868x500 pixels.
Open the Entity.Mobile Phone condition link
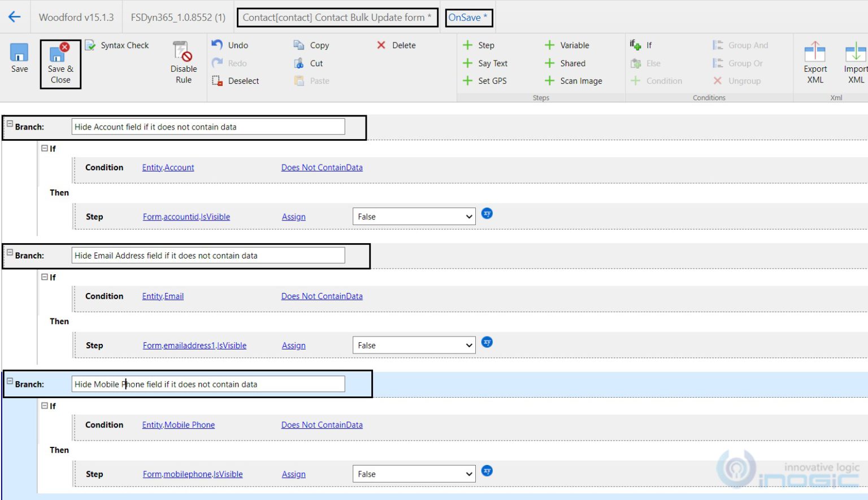178,425
